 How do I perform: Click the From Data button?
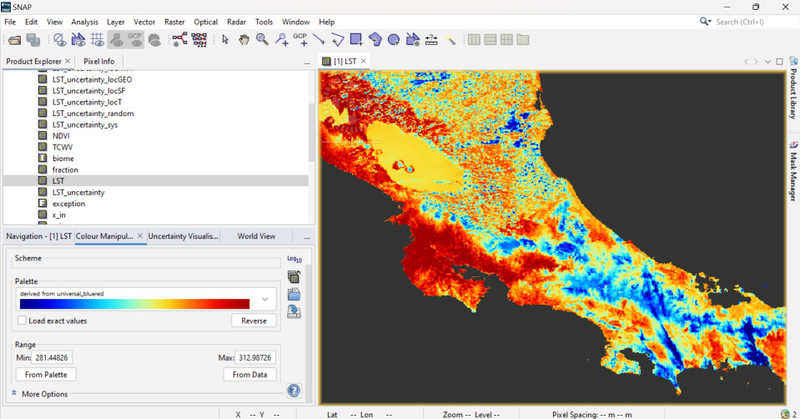coord(249,374)
